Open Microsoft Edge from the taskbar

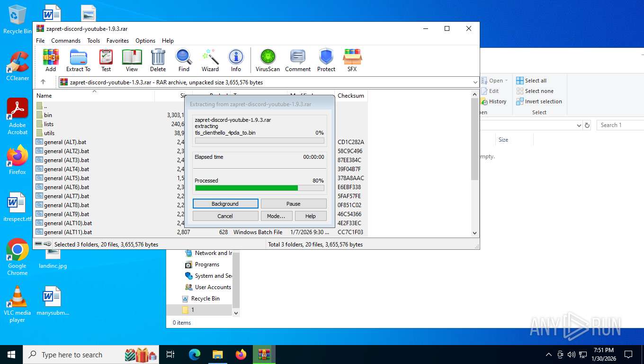[195, 354]
